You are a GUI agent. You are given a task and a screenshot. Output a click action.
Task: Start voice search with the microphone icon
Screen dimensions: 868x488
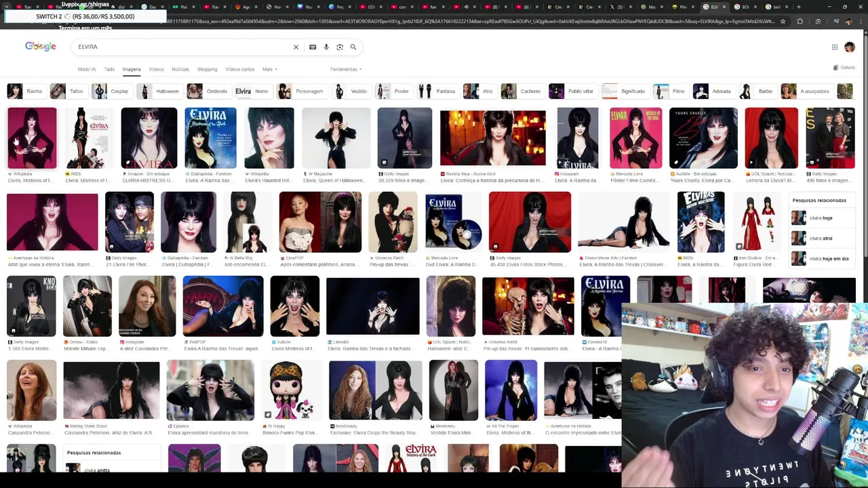326,47
